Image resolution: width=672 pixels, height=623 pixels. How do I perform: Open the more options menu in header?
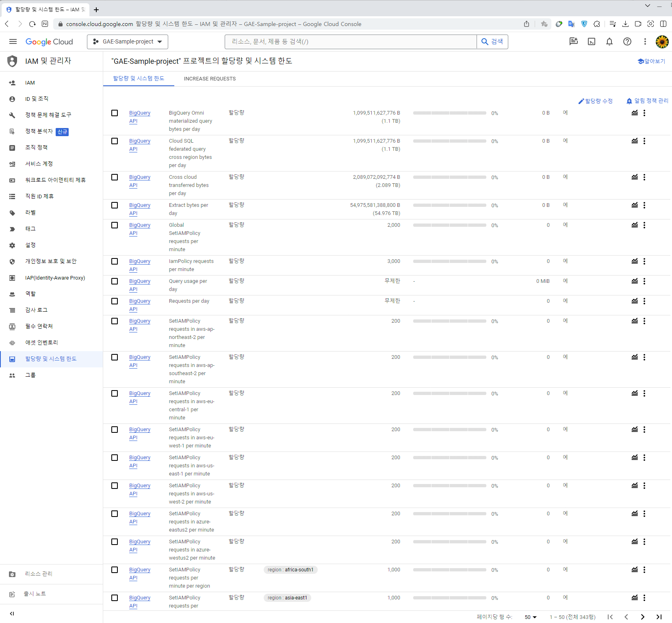point(645,41)
